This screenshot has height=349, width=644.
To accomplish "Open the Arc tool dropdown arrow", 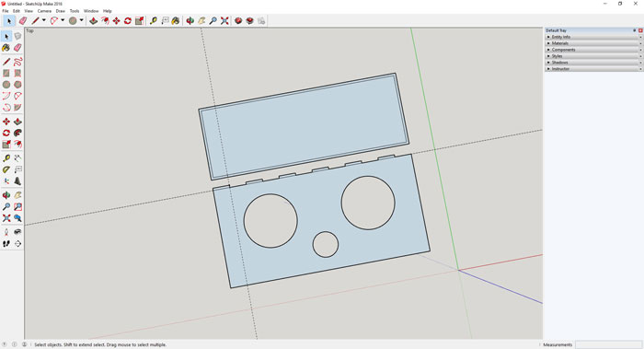I will [x=63, y=20].
